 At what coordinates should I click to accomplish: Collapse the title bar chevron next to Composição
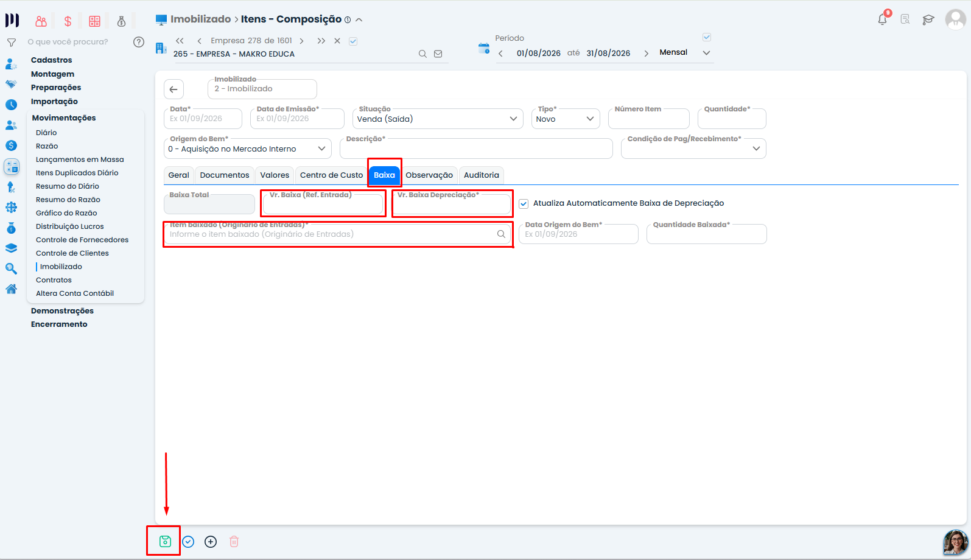(359, 19)
